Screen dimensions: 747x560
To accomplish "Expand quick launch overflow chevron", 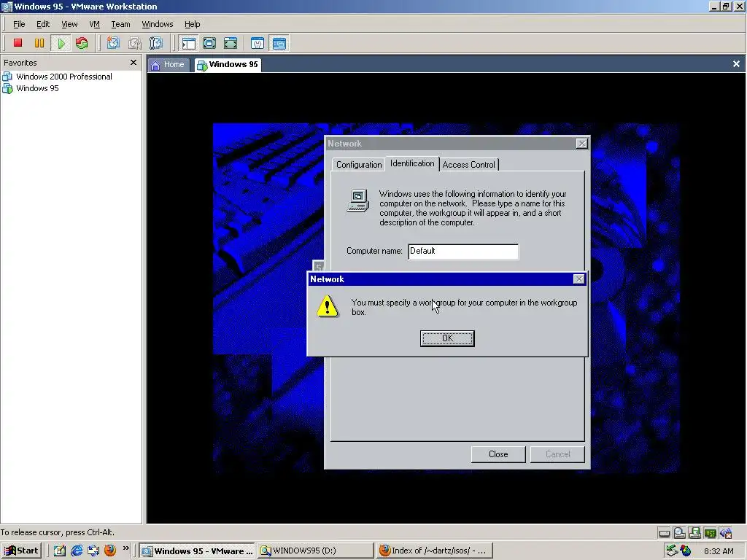I will 125,548.
